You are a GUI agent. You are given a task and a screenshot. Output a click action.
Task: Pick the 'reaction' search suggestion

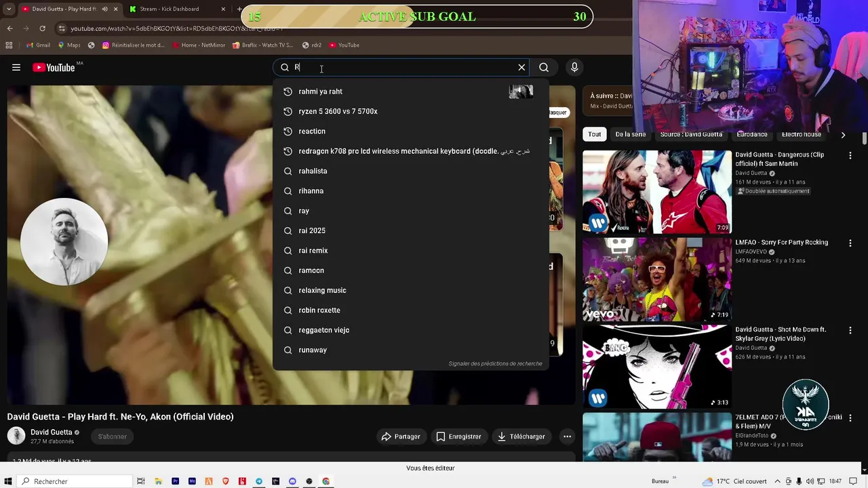[410, 131]
